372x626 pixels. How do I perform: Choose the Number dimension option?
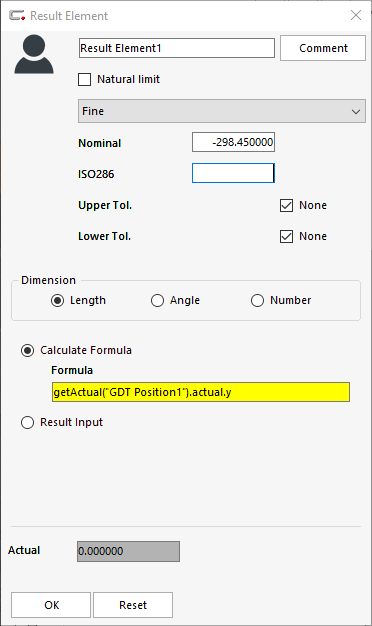(x=257, y=300)
